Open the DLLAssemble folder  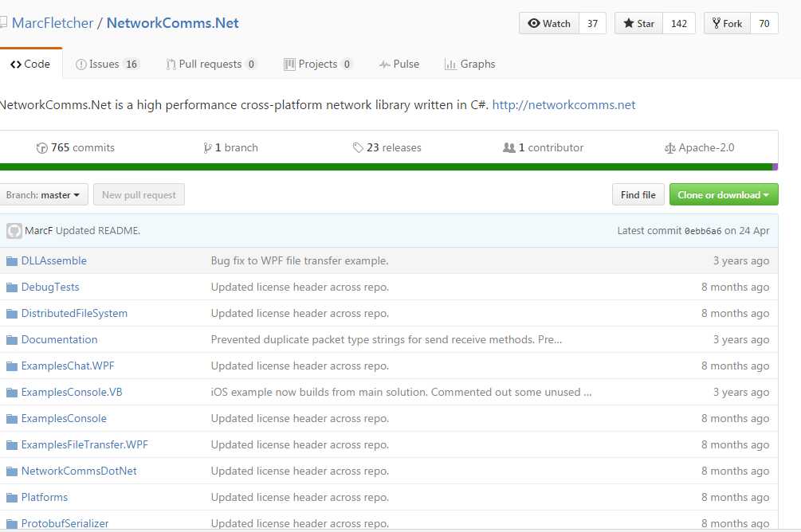[53, 261]
